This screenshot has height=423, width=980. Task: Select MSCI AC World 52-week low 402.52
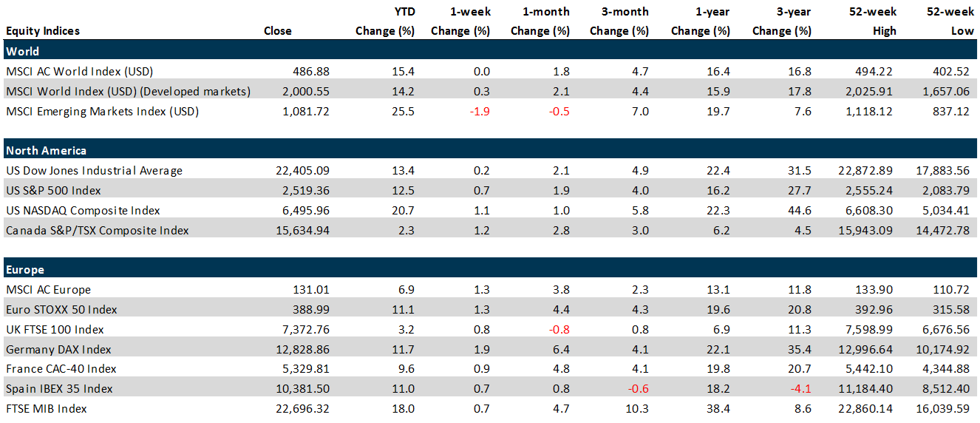[951, 72]
